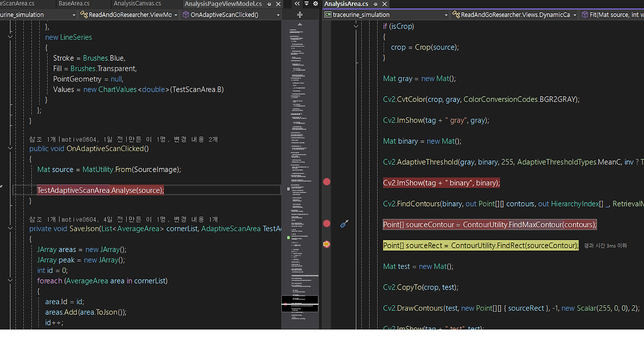Collapse the OnAdaptiveScanClicked method outline
The height and width of the screenshot is (342, 644).
pos(11,149)
